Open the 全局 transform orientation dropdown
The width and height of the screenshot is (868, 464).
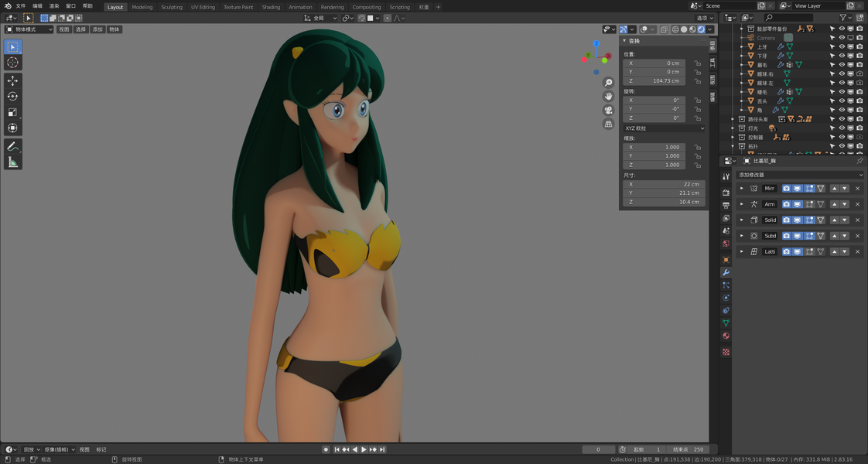pos(320,19)
